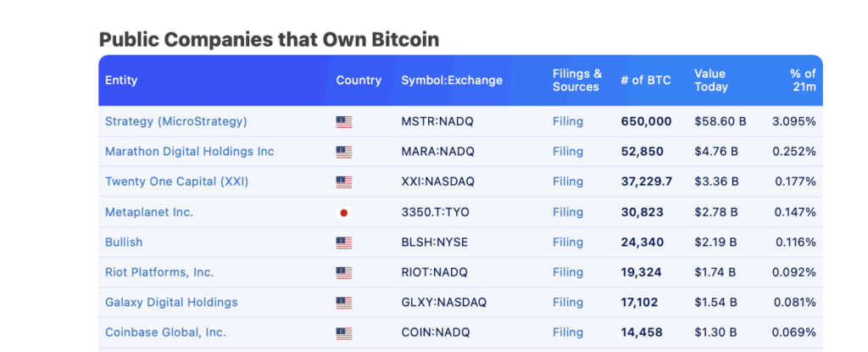The height and width of the screenshot is (352, 868).
Task: Click the US flag icon in Marathon Digital row
Action: pos(344,152)
